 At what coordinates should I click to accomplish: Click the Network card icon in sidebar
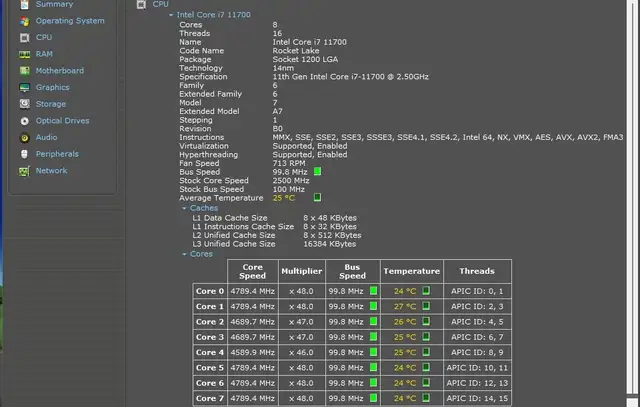point(24,171)
